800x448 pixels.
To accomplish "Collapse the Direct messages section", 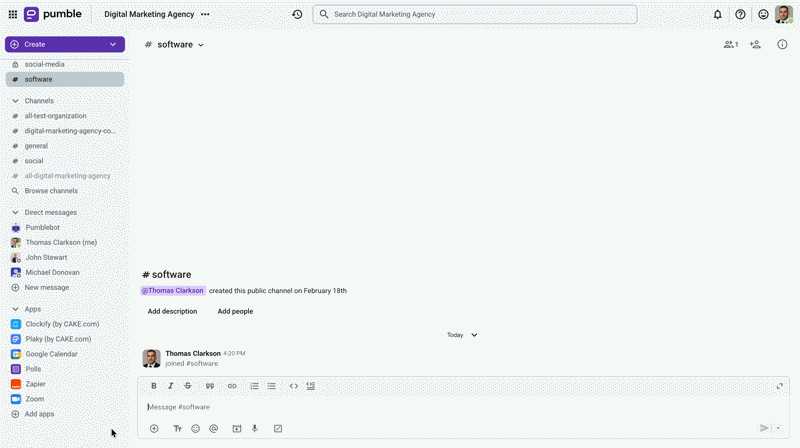I will tap(15, 212).
